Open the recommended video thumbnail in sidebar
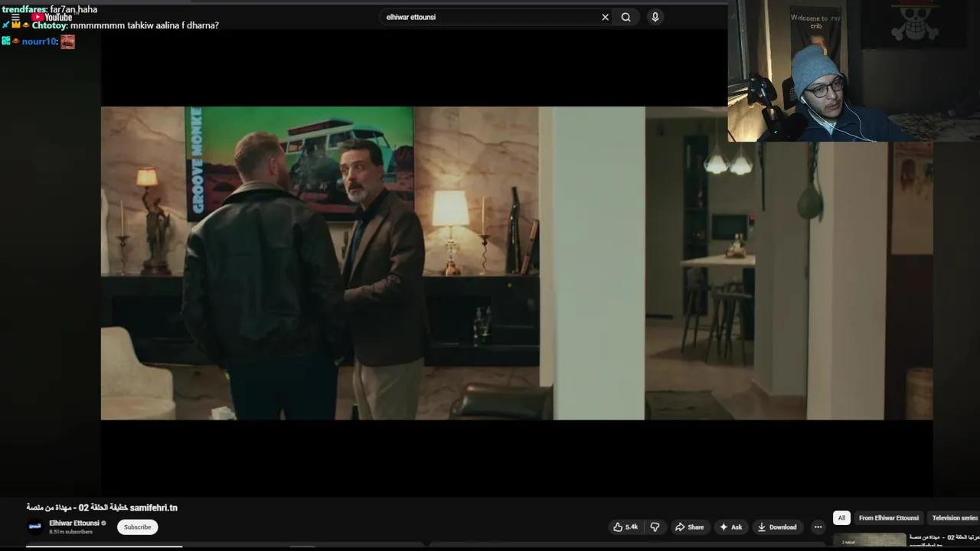The height and width of the screenshot is (551, 980). click(869, 542)
